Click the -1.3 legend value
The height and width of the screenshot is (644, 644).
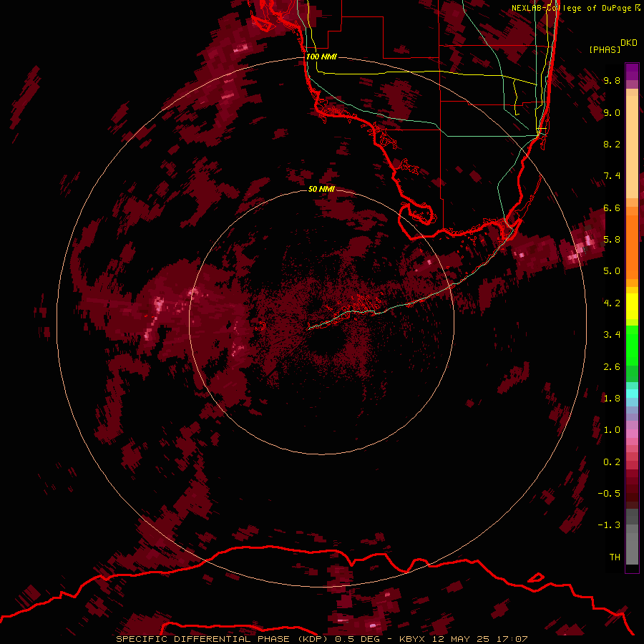(609, 525)
